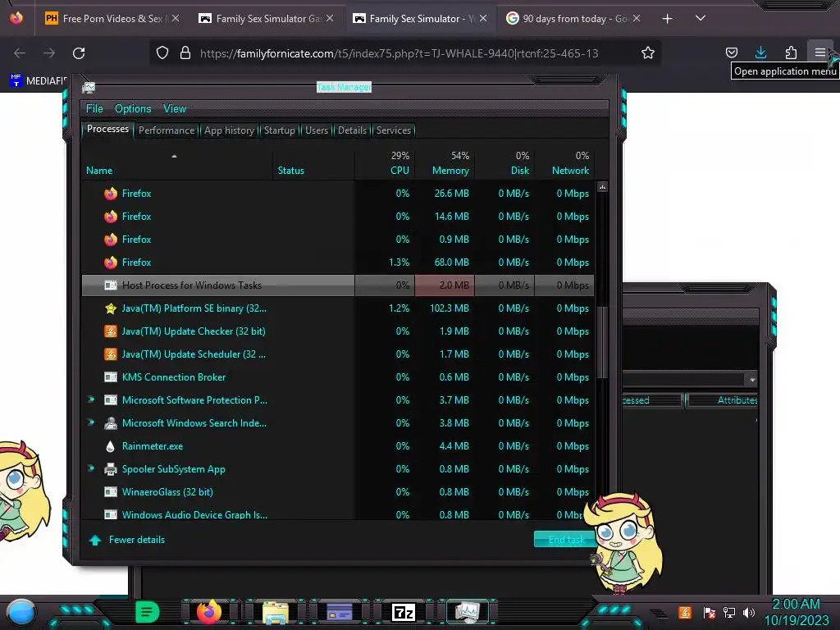Sort processes by the Network column
Image resolution: width=840 pixels, height=630 pixels.
564,163
